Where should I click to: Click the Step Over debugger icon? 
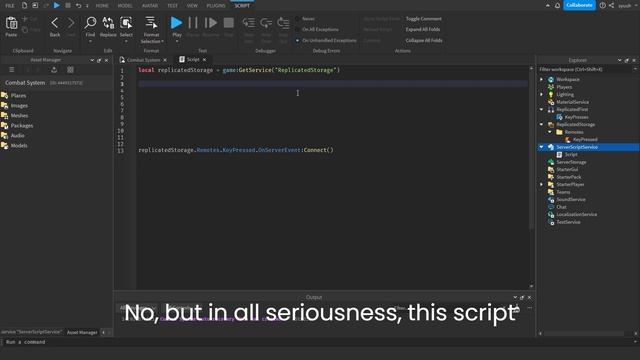(x=266, y=22)
